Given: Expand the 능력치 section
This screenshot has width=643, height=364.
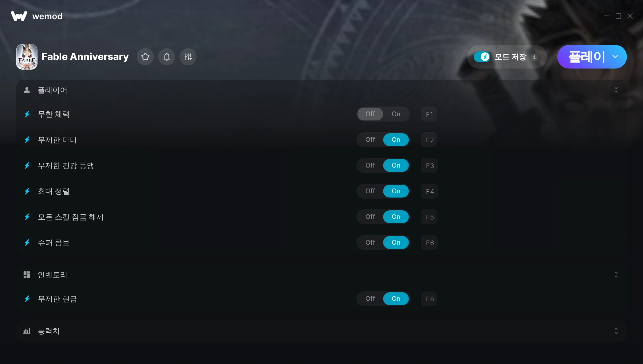Looking at the screenshot, I should [x=616, y=331].
